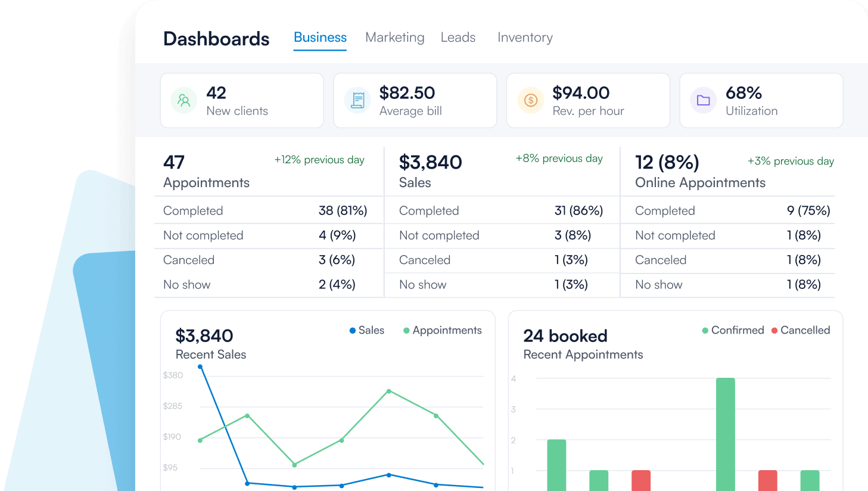Click the 47 Appointments total
Viewport: 868px width, 491px height.
(x=174, y=162)
